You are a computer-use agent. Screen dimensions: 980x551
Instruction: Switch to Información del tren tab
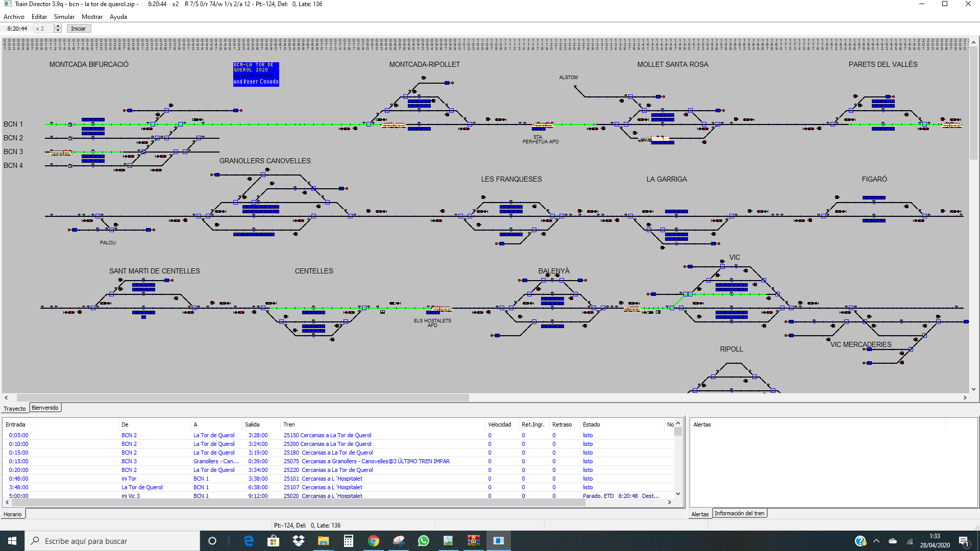pos(739,513)
